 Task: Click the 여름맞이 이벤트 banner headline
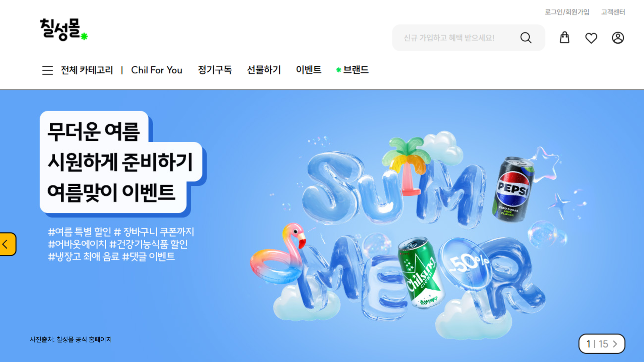pos(111,193)
